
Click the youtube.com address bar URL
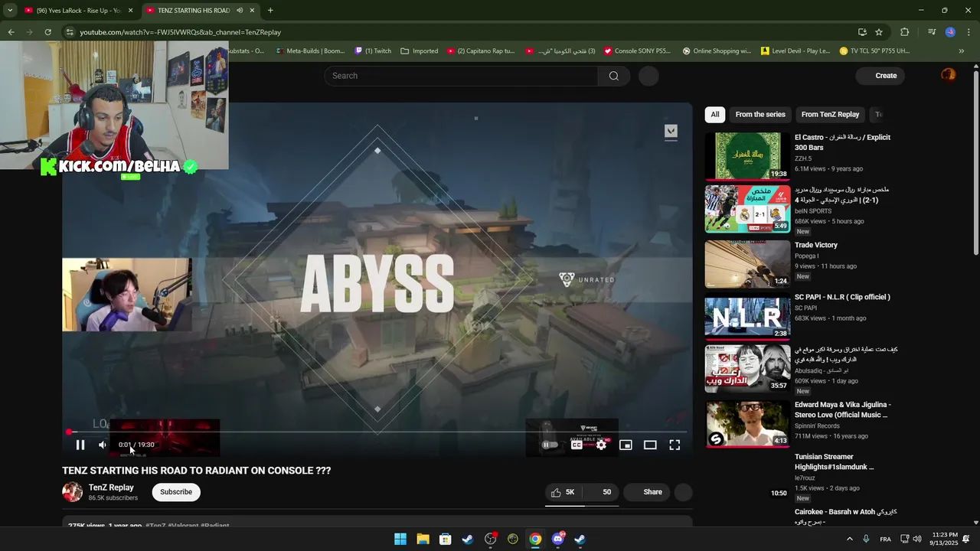click(x=181, y=32)
